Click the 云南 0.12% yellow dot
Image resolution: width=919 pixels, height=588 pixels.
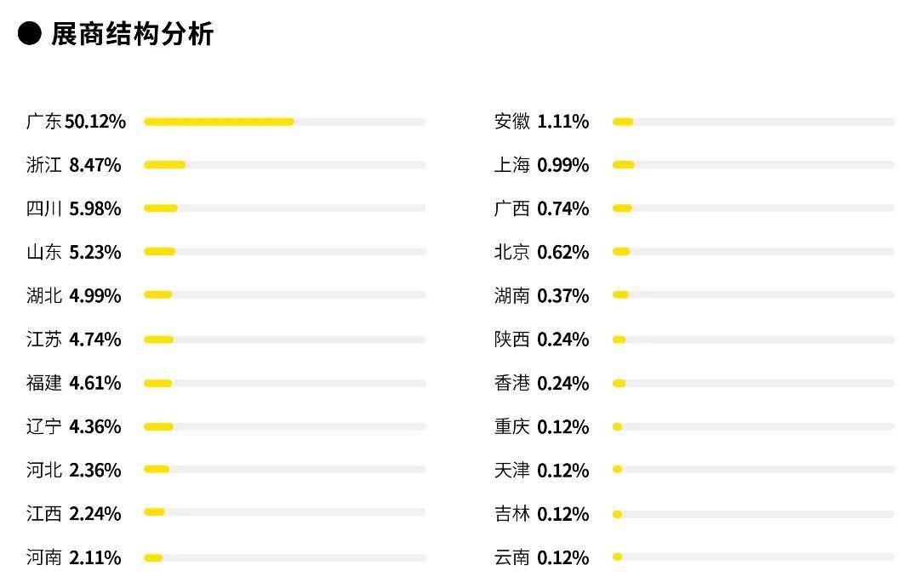tap(617, 557)
